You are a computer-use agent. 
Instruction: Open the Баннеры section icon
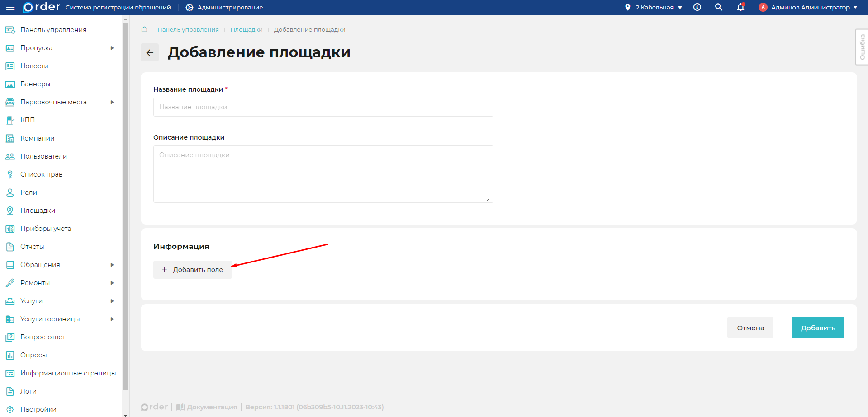[x=9, y=84]
